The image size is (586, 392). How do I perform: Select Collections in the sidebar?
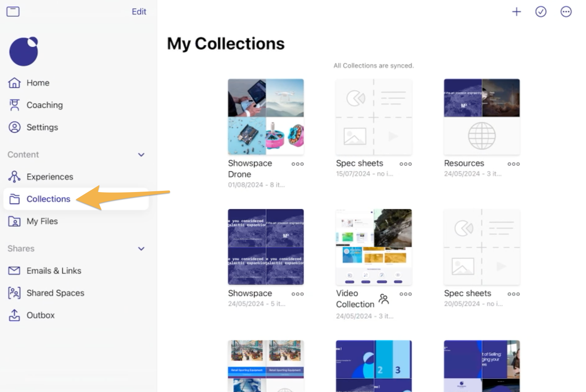click(48, 199)
